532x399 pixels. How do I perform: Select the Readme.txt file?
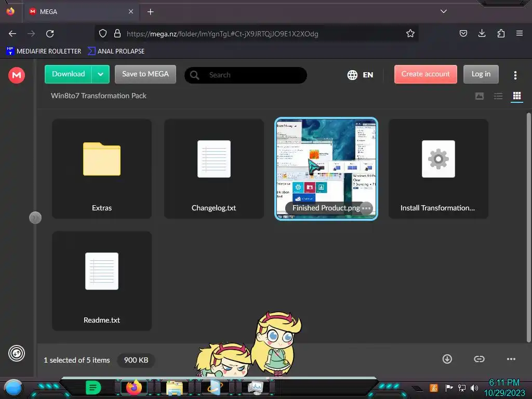(x=102, y=281)
